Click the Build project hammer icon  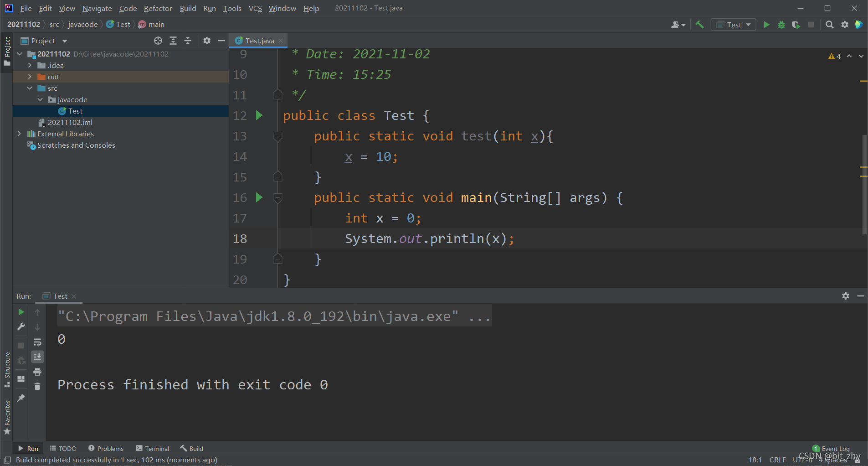coord(699,25)
